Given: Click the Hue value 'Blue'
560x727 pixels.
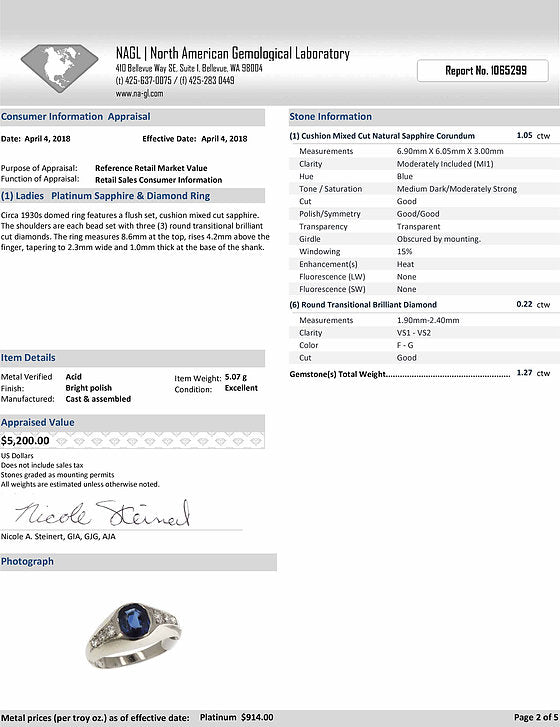Looking at the screenshot, I should point(405,176).
